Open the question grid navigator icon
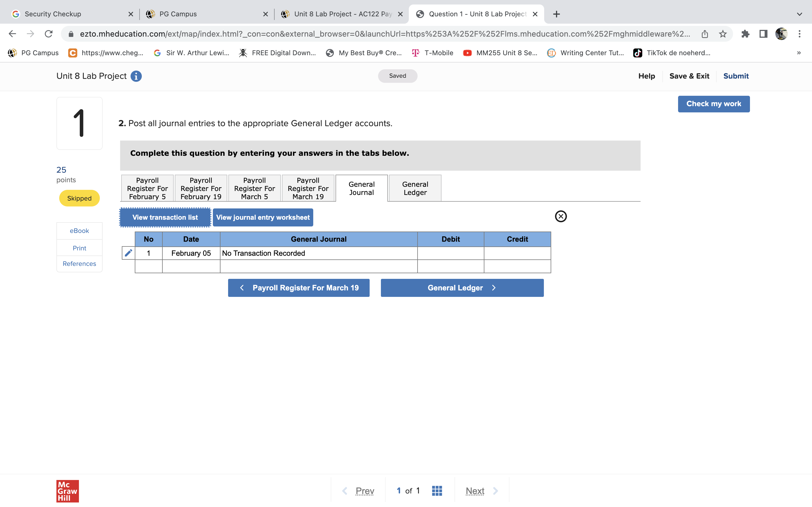 coord(437,491)
